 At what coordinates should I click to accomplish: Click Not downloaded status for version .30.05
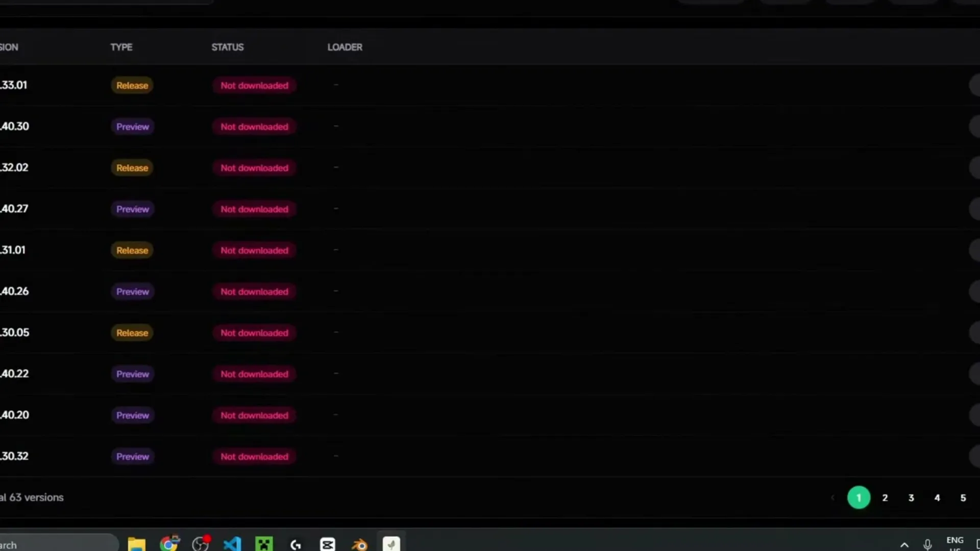click(254, 333)
